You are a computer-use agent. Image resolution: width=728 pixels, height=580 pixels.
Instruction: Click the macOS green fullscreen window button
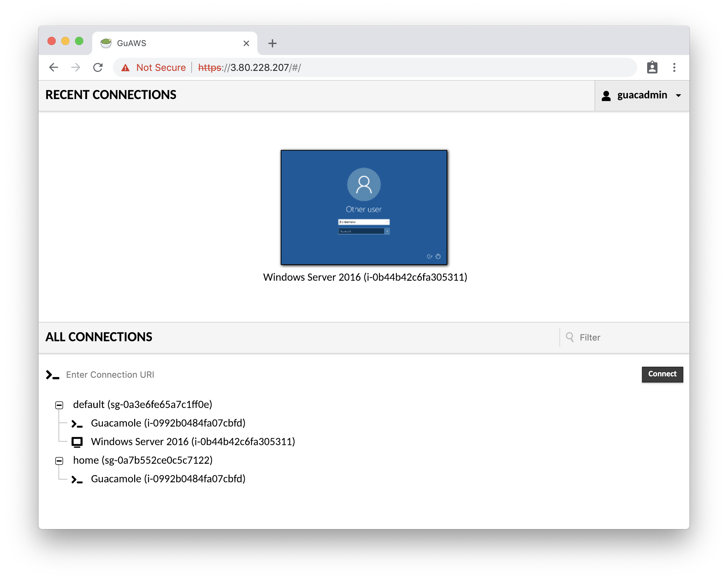click(79, 41)
